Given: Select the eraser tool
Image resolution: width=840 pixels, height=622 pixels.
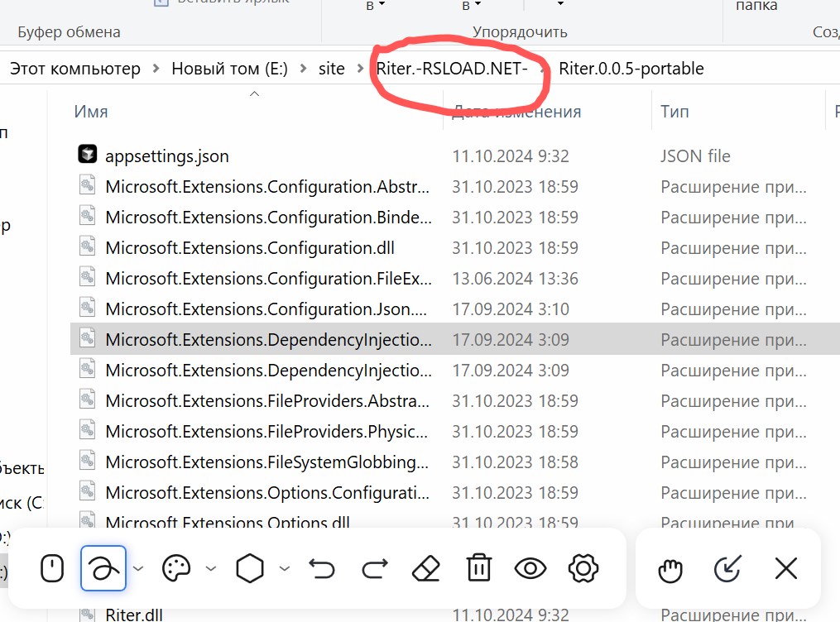Looking at the screenshot, I should coord(425,568).
